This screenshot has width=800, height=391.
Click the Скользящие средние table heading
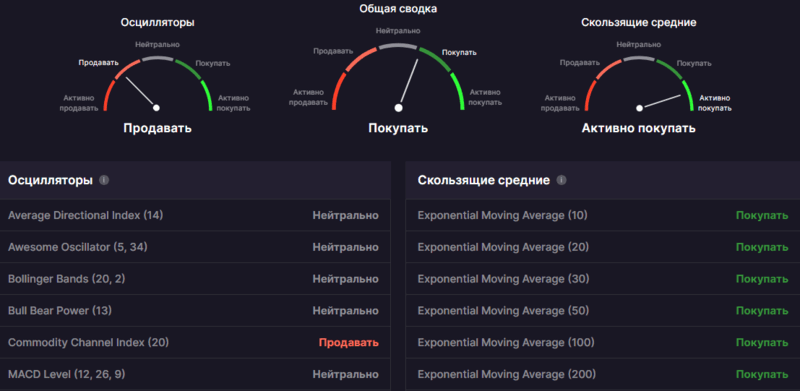point(484,180)
